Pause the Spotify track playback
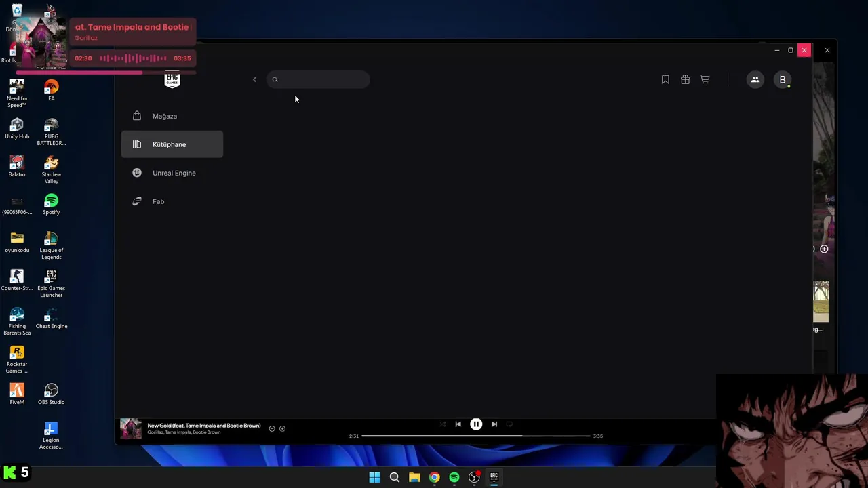868x488 pixels. [x=476, y=424]
